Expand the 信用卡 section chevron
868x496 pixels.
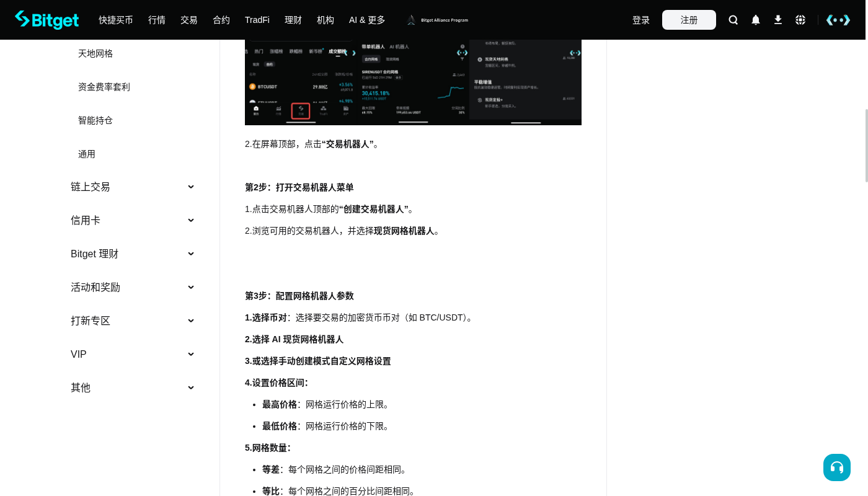[x=191, y=220]
